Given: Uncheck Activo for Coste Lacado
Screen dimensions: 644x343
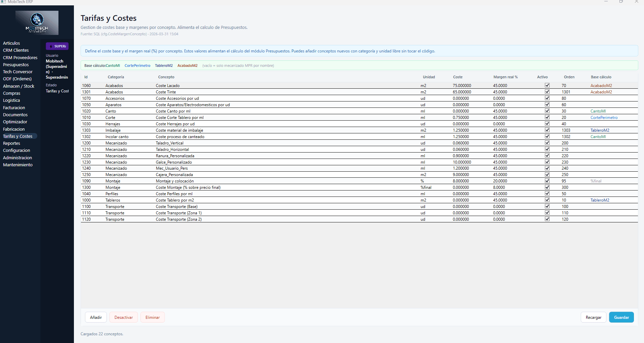Looking at the screenshot, I should [x=547, y=85].
